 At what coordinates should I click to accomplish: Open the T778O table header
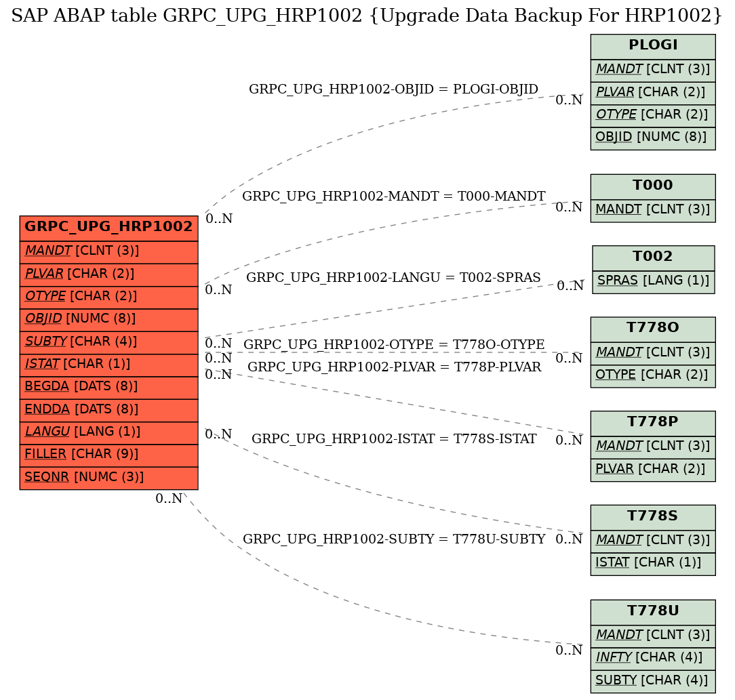click(653, 329)
